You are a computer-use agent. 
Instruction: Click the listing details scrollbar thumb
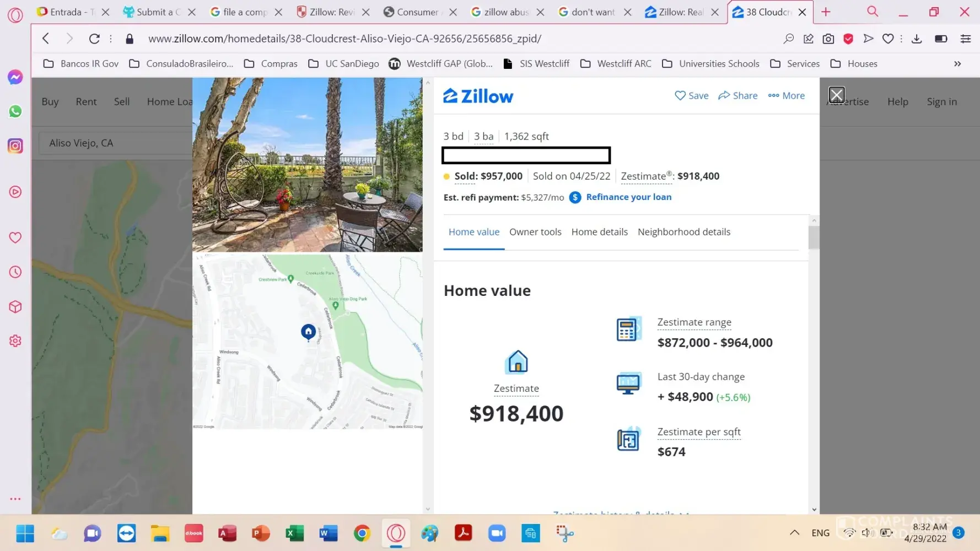pos(814,237)
